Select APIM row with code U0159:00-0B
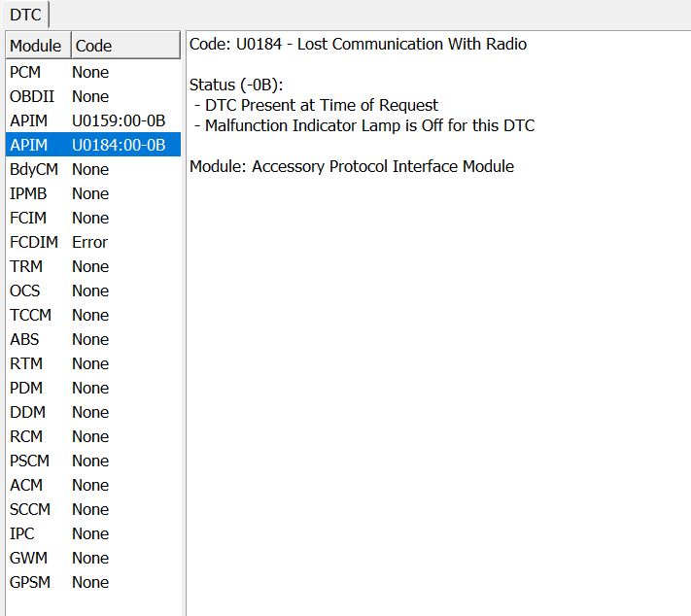Viewport: 691px width, 616px height. pyautogui.click(x=93, y=120)
